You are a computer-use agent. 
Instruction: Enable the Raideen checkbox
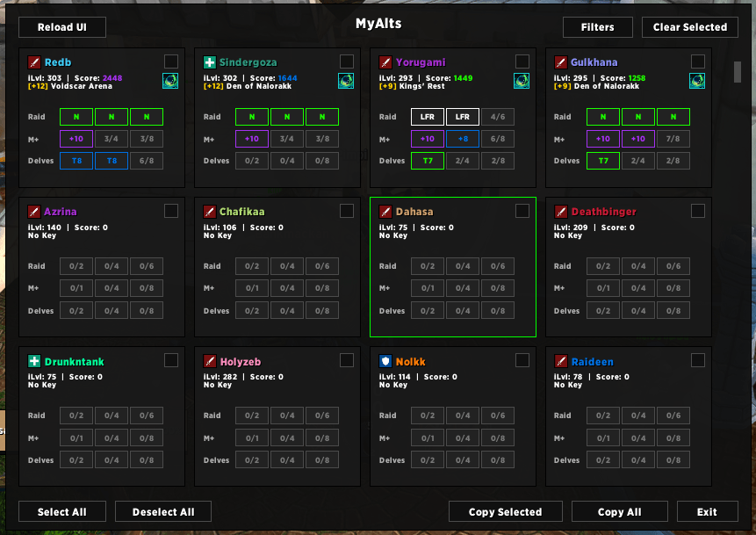698,361
